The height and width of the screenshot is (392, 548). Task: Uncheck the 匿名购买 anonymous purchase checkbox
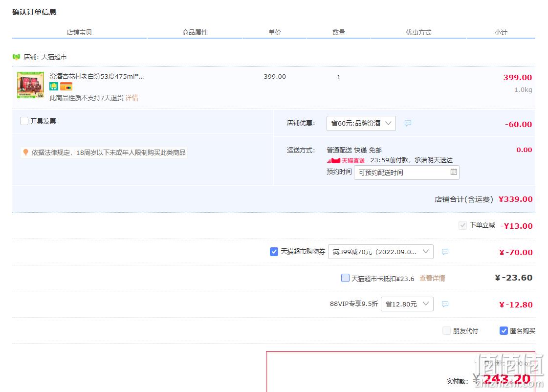click(x=504, y=330)
